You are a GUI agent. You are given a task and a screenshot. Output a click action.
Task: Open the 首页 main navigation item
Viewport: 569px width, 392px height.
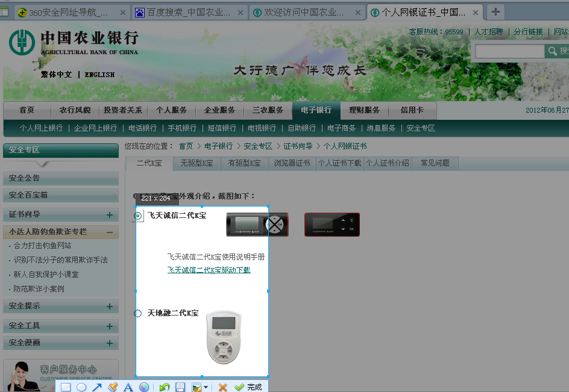pos(27,110)
